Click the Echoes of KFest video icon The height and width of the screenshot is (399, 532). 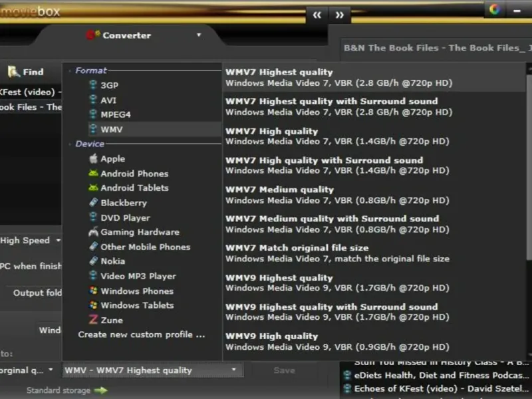[346, 388]
